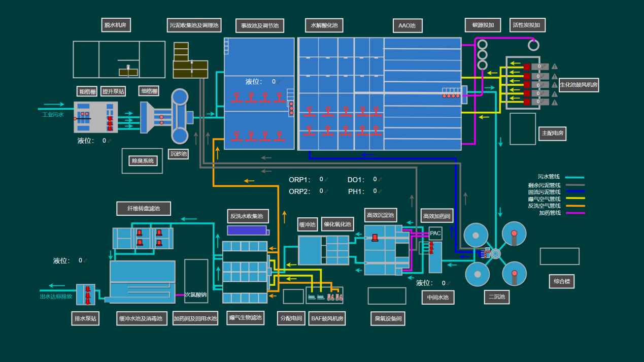644x362 pixels.
Task: Click the 反洗空气管线 legend text
Action: tap(544, 206)
